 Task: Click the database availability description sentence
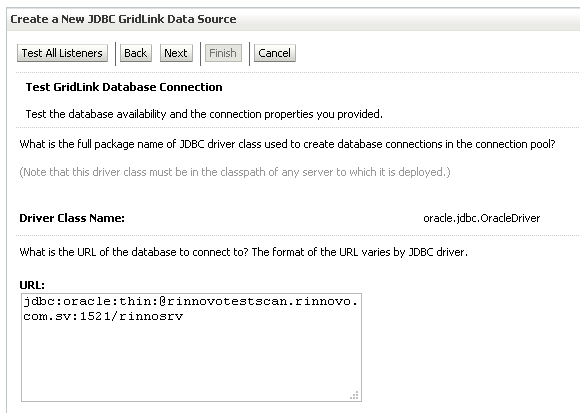pos(204,114)
